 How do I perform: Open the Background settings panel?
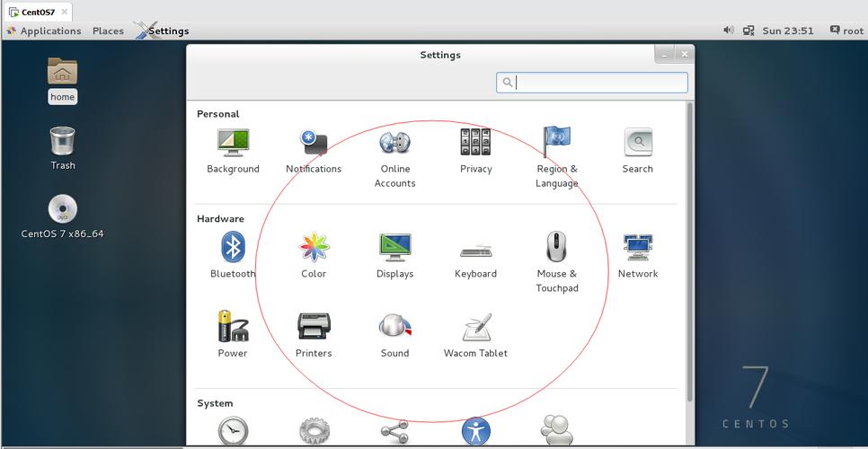point(233,150)
